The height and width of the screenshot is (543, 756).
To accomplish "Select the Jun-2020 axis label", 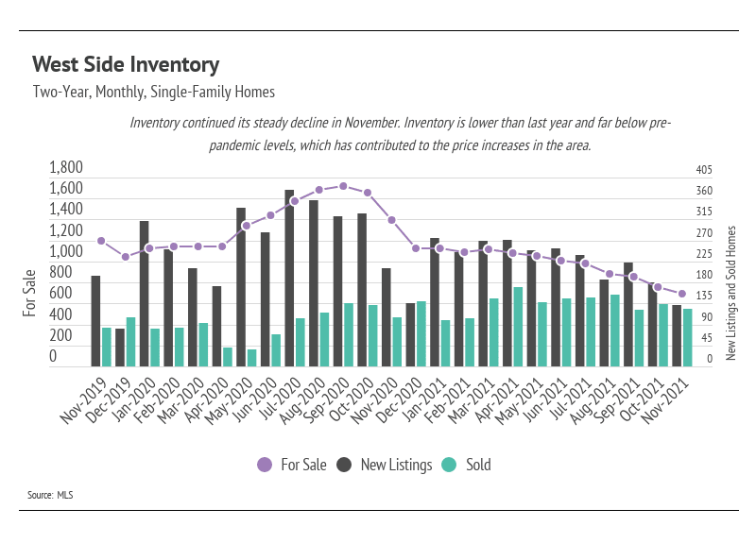I will pos(253,399).
